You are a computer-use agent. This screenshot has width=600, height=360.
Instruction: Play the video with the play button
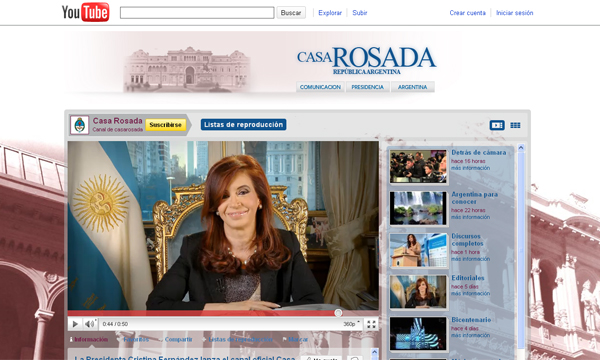coord(75,324)
